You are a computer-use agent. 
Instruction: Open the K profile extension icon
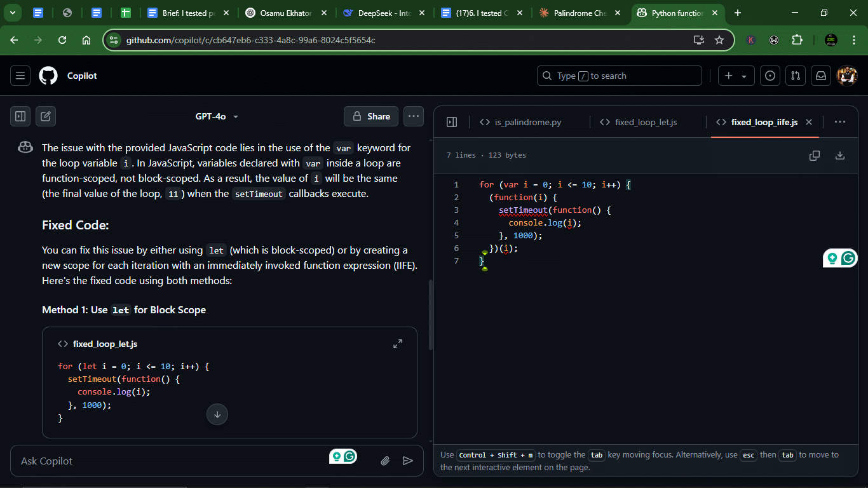[x=751, y=40]
